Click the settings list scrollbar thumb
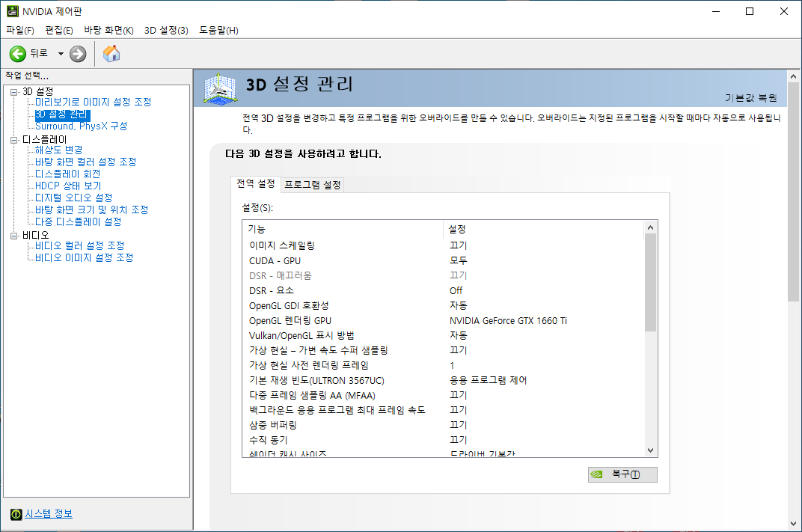 [x=650, y=282]
